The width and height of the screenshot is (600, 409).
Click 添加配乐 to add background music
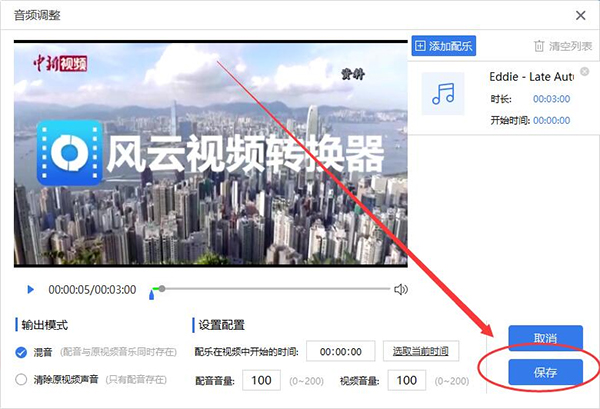(x=443, y=46)
